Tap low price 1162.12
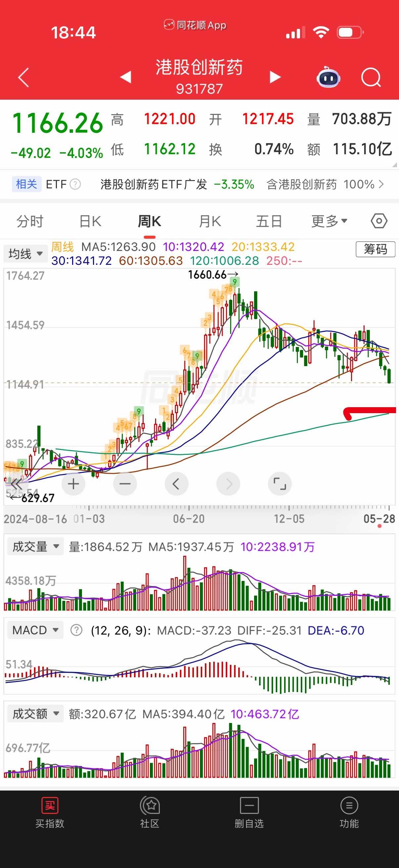Screen dimensions: 399x868 170,149
